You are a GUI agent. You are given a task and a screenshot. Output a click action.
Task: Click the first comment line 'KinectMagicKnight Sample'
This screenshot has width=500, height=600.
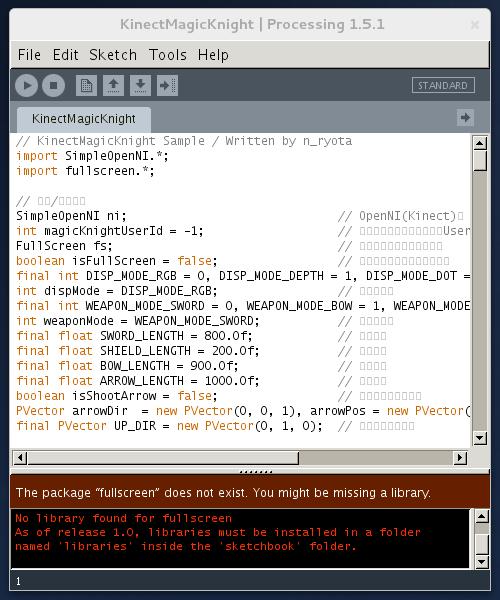184,141
